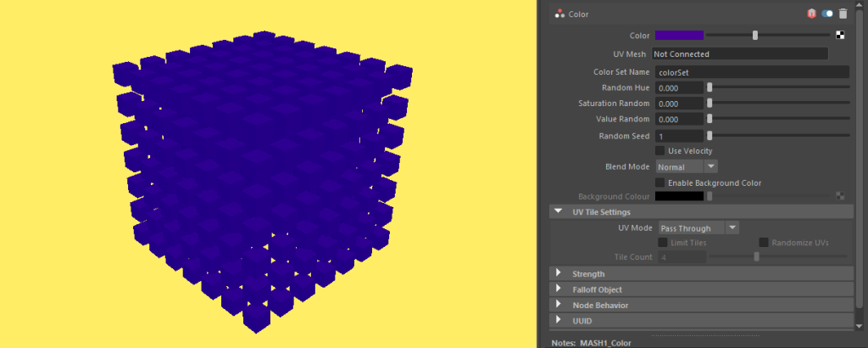This screenshot has height=348, width=868.
Task: Click the Color map checker icon
Action: (x=840, y=36)
